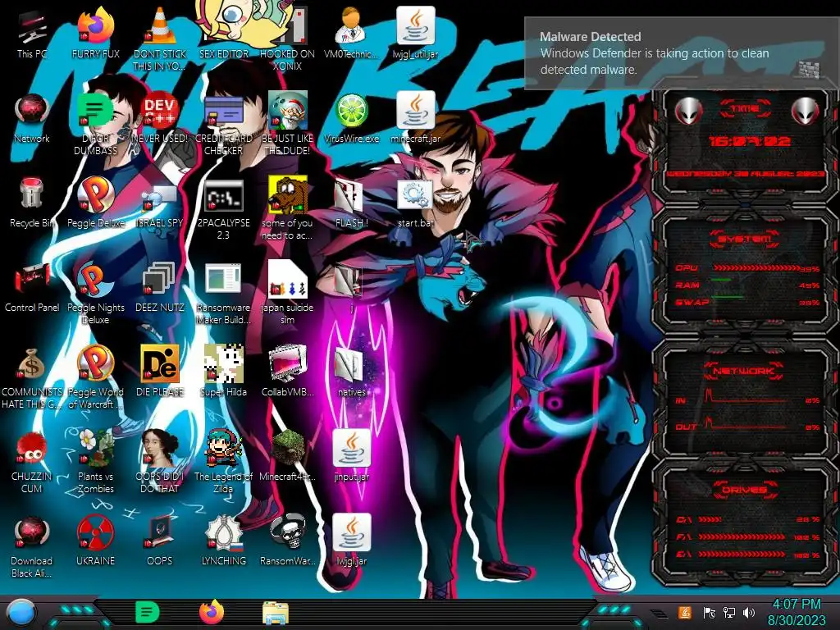Viewport: 840px width, 630px height.
Task: Click the right alien head on Time widget
Action: (805, 112)
